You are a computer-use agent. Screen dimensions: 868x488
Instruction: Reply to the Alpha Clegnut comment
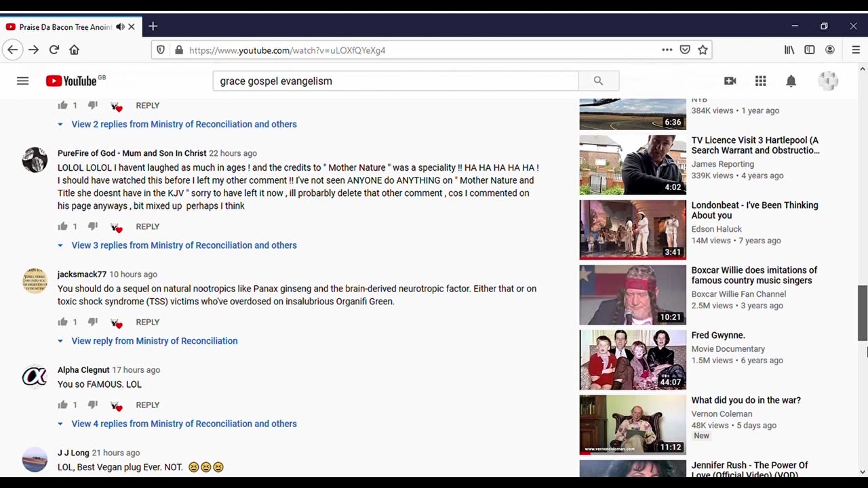click(147, 405)
